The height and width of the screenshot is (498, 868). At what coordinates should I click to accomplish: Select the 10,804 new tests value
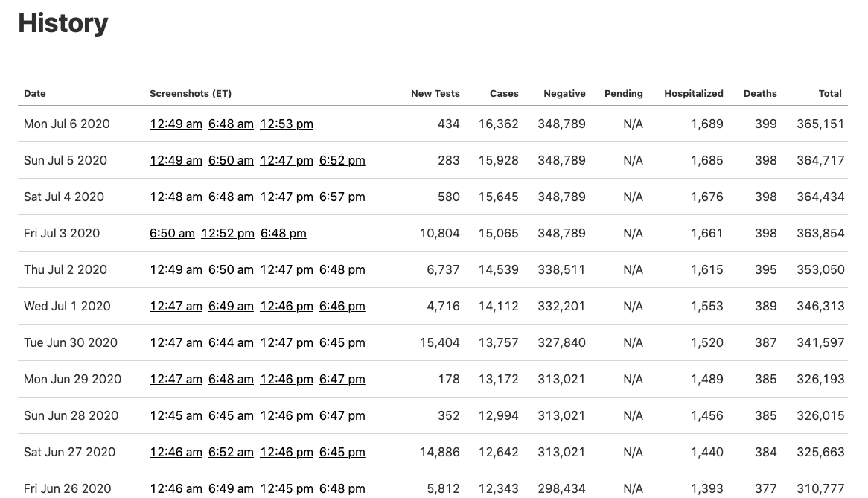coord(439,234)
